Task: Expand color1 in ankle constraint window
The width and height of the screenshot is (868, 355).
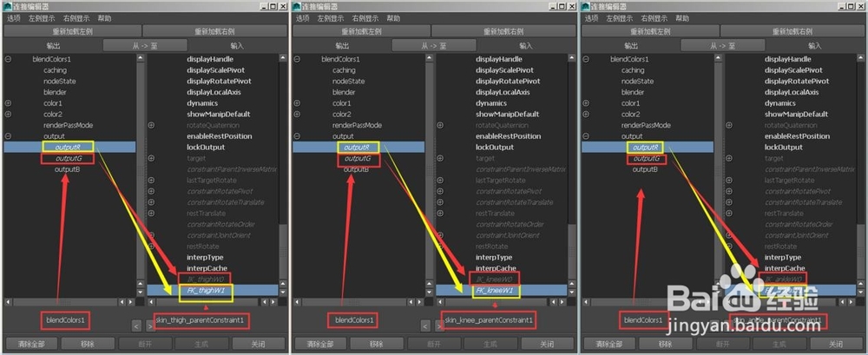Action: coord(586,103)
